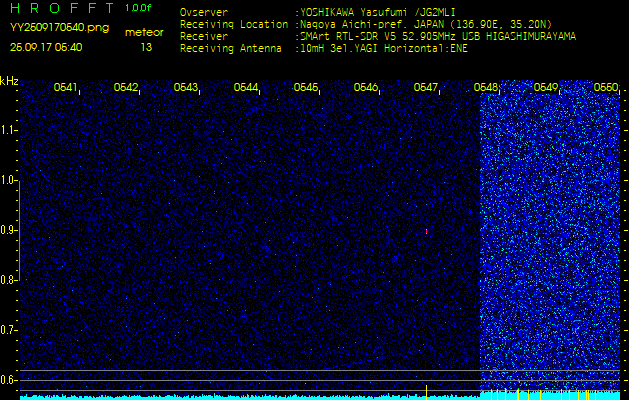This screenshot has height=400, width=629.
Task: Click the kHz axis unit label
Action: click(x=9, y=81)
